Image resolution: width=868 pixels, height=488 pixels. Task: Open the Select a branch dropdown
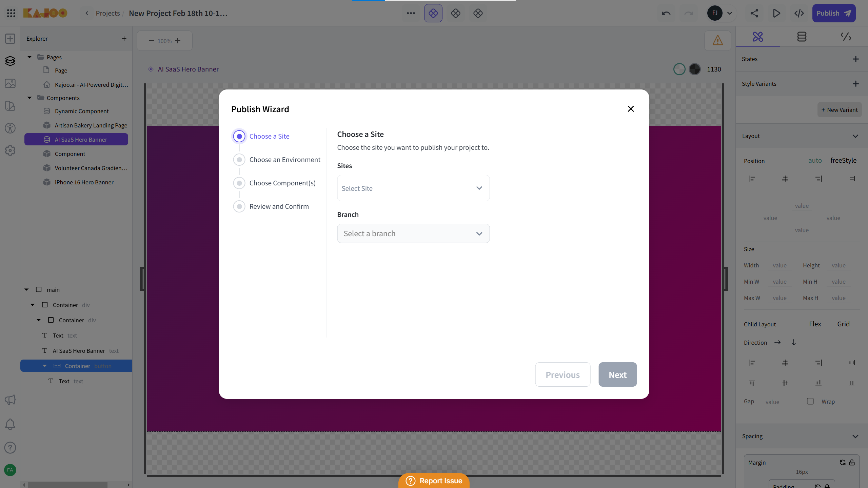[413, 233]
